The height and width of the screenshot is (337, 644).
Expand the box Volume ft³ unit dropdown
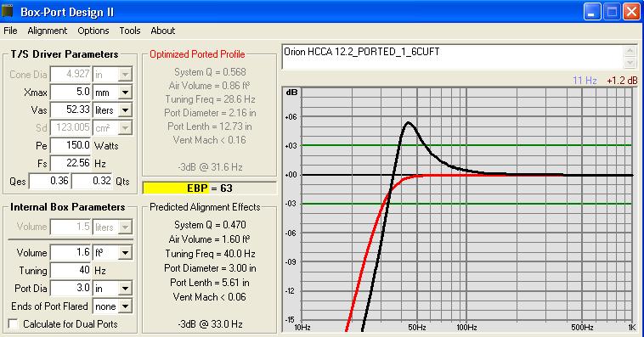125,253
